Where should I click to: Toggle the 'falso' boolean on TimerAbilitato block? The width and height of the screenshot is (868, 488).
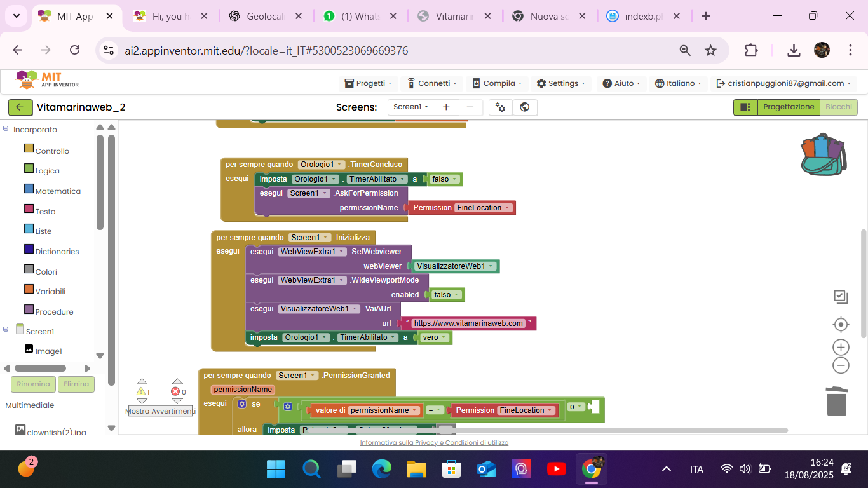tap(444, 179)
